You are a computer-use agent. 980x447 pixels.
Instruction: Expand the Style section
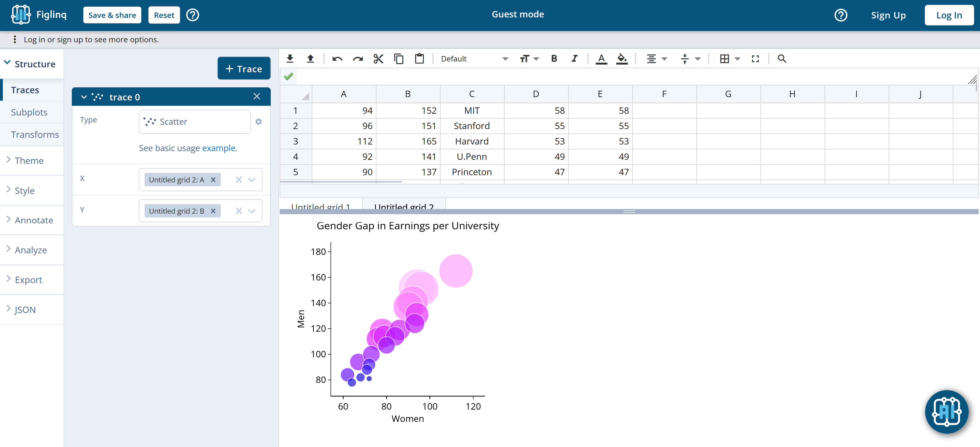(x=32, y=190)
